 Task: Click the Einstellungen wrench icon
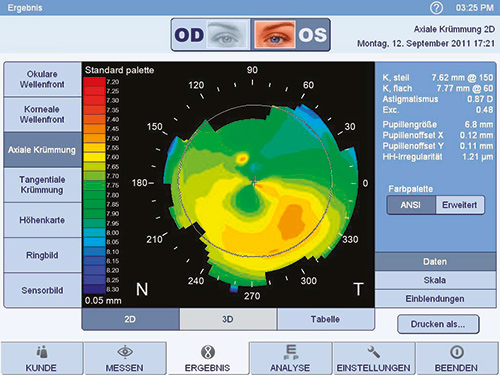374,352
